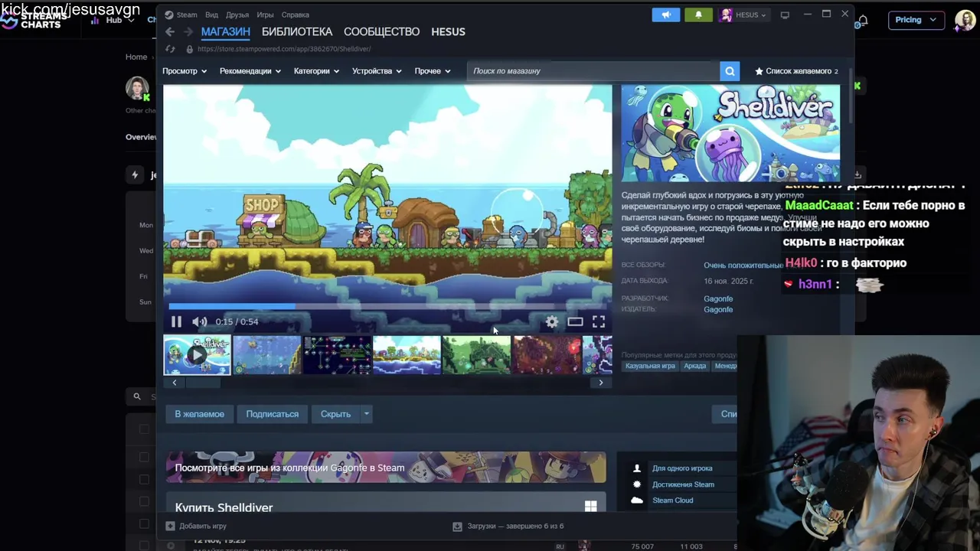Click the store search magnifier button

click(730, 71)
